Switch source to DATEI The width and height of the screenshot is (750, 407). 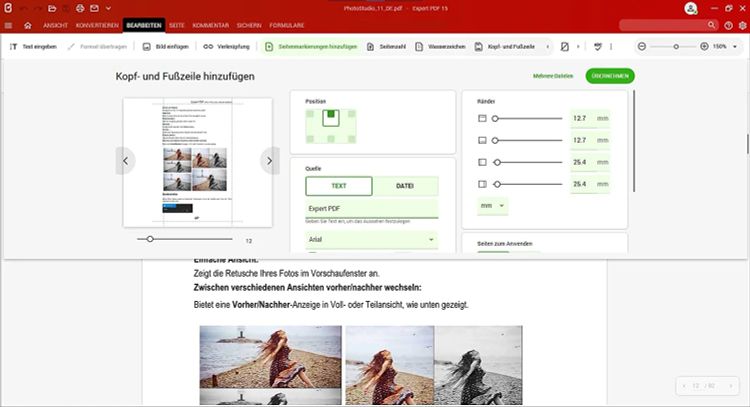(x=405, y=186)
